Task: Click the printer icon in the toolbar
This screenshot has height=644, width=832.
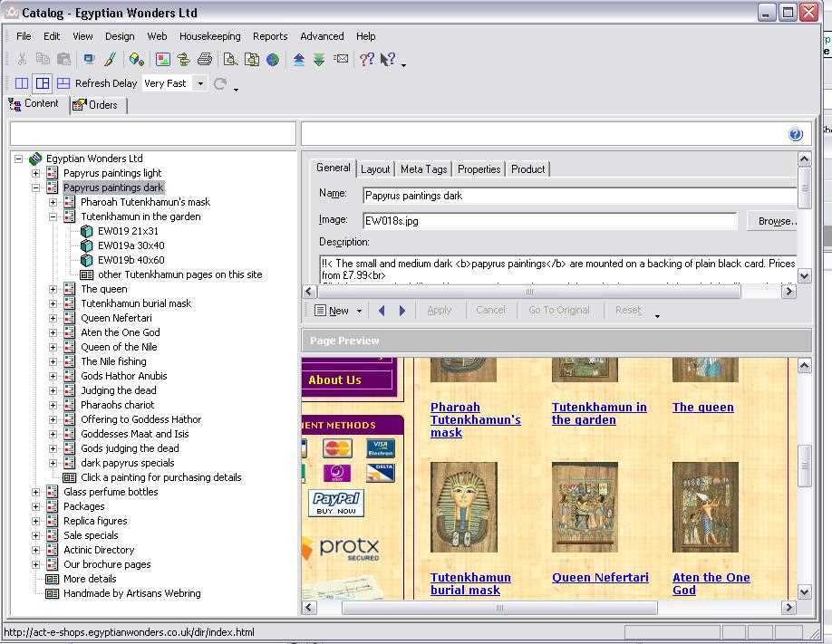Action: [205, 60]
